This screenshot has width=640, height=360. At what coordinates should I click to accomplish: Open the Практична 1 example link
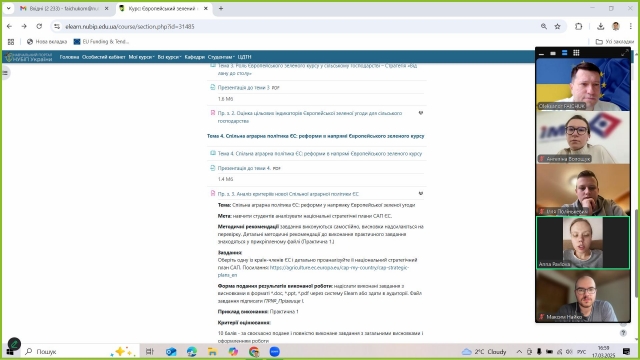(x=284, y=311)
